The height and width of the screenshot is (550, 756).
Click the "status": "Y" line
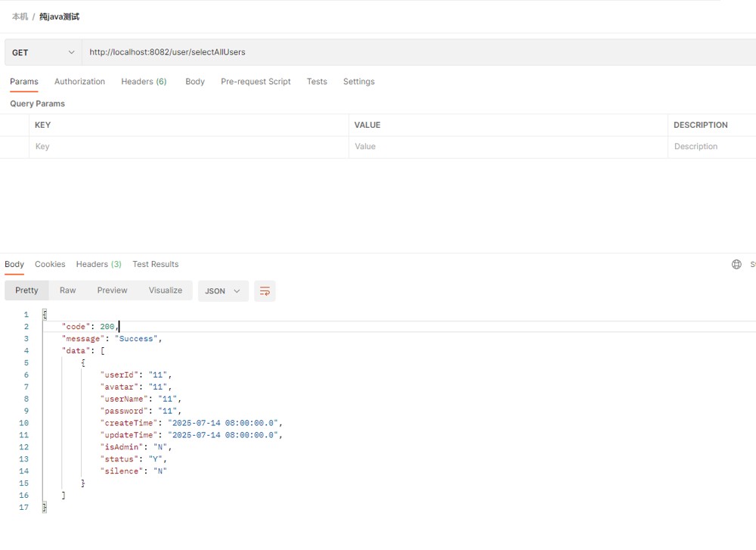point(134,459)
